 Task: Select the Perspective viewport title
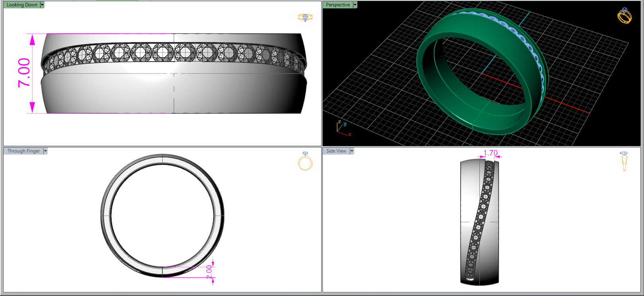point(338,5)
